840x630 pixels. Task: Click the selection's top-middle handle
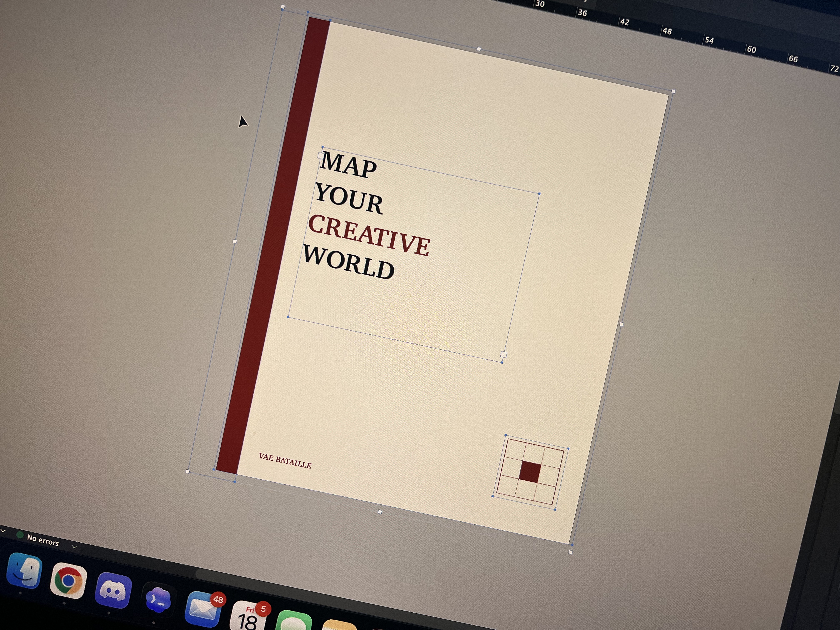coord(479,49)
